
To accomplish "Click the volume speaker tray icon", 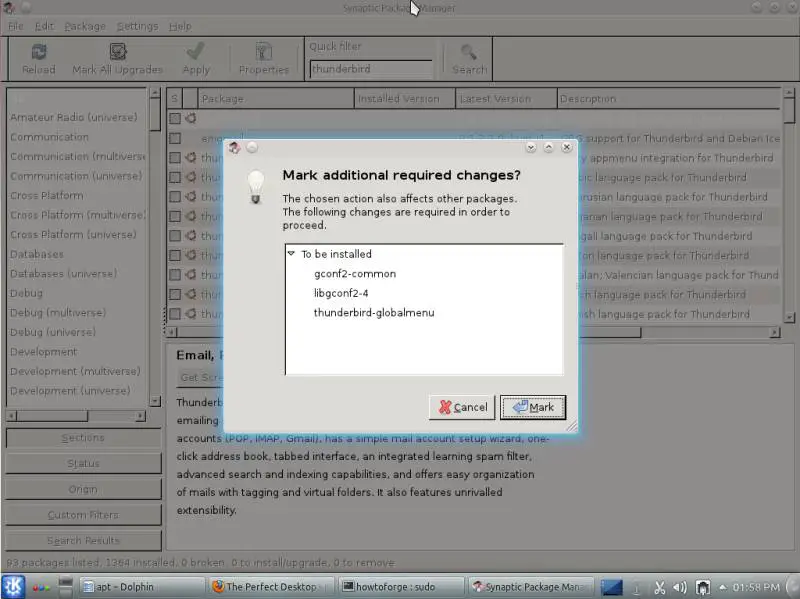I will [x=680, y=588].
